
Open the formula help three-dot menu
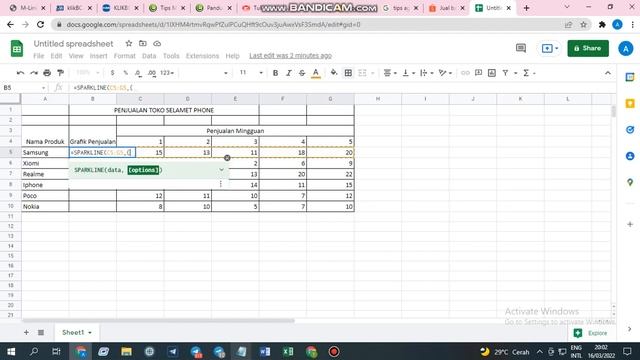221,184
